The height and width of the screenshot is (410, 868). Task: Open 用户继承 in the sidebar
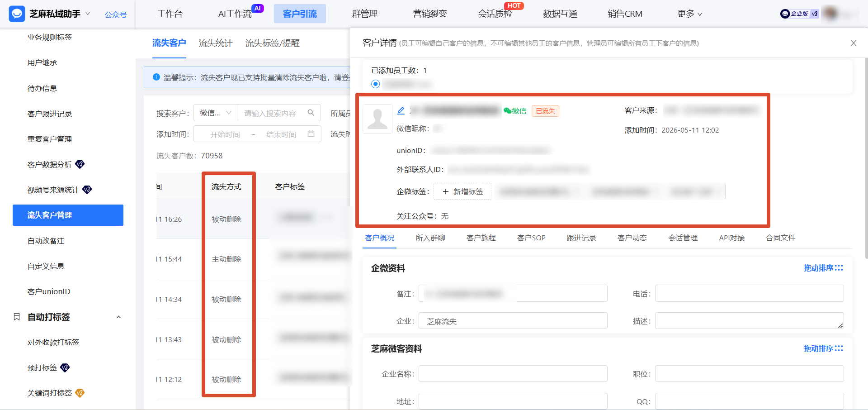pos(42,62)
